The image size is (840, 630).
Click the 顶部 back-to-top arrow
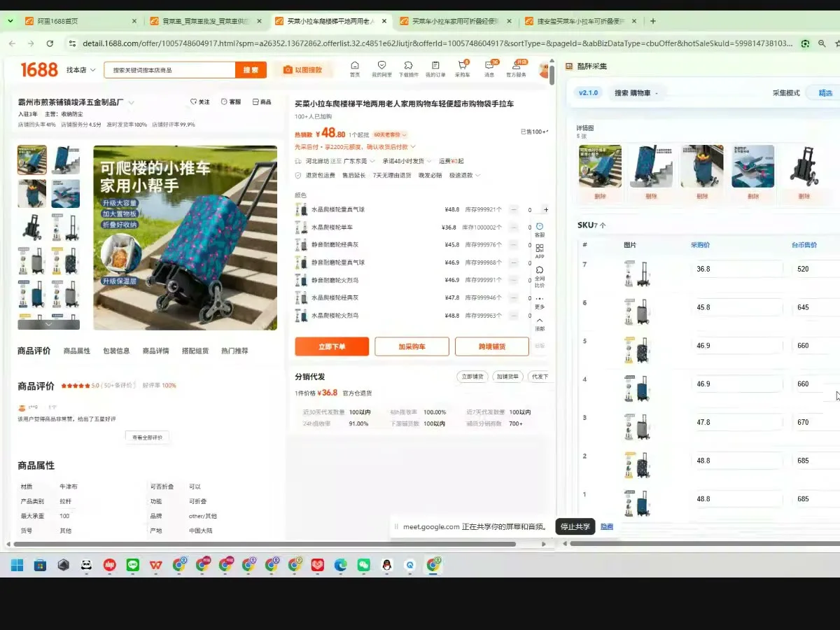tap(540, 323)
